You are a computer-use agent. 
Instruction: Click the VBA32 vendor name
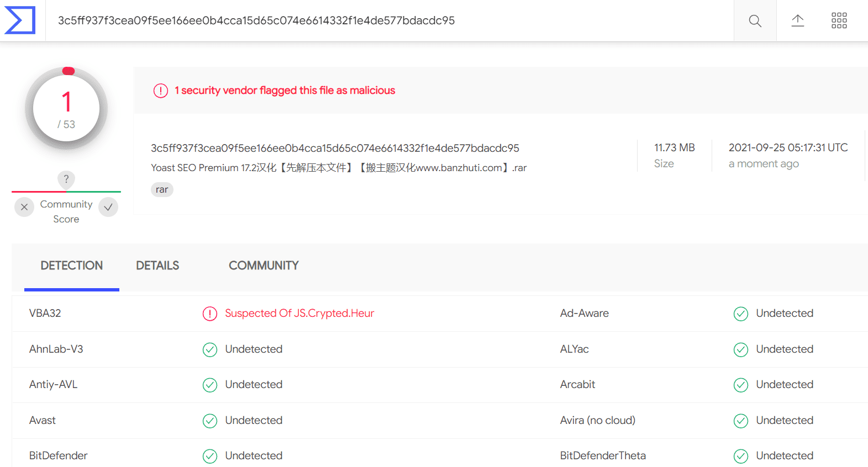click(45, 313)
